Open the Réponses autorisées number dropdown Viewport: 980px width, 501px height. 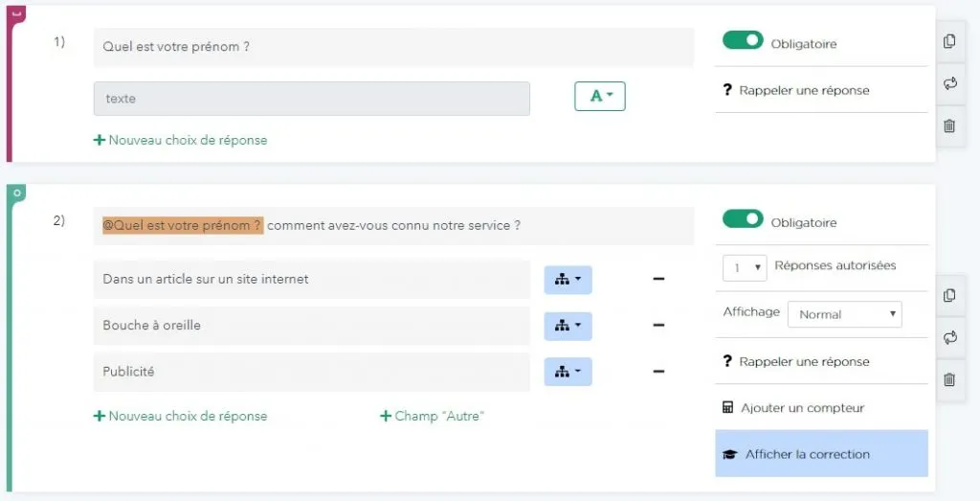[x=745, y=268]
